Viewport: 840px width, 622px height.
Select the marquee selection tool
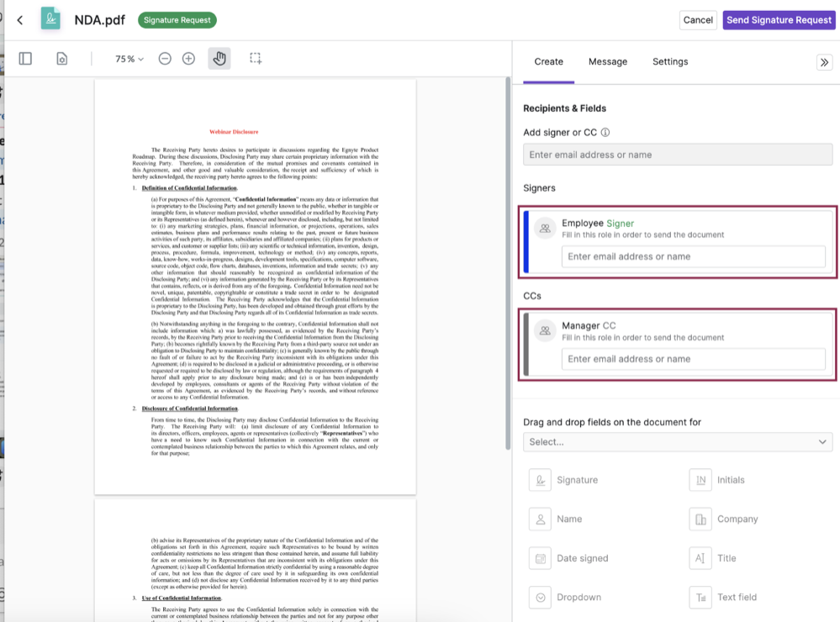click(x=256, y=58)
